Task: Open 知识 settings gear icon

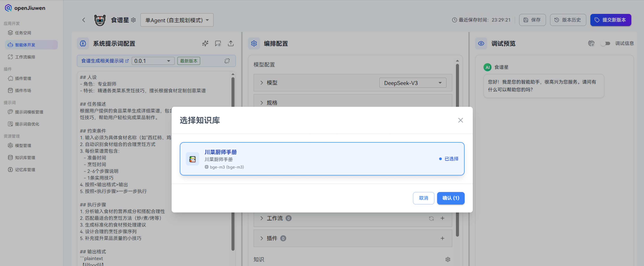Action: pos(448,260)
